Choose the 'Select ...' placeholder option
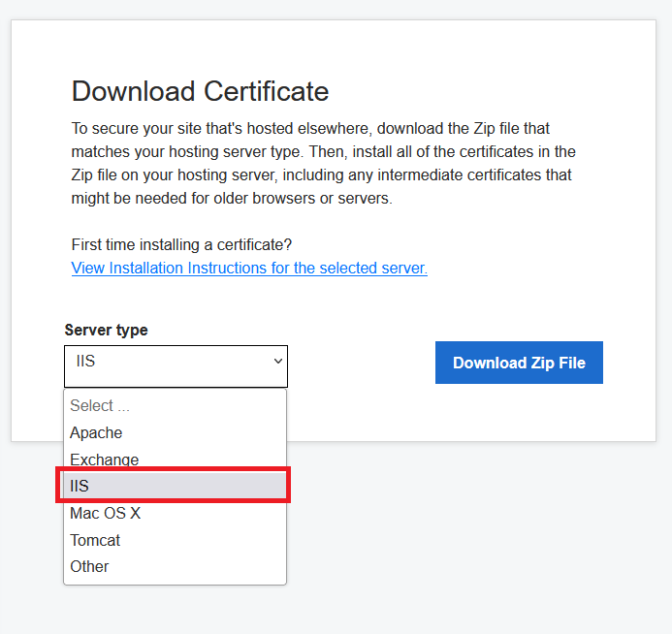The height and width of the screenshot is (634, 672). click(99, 406)
